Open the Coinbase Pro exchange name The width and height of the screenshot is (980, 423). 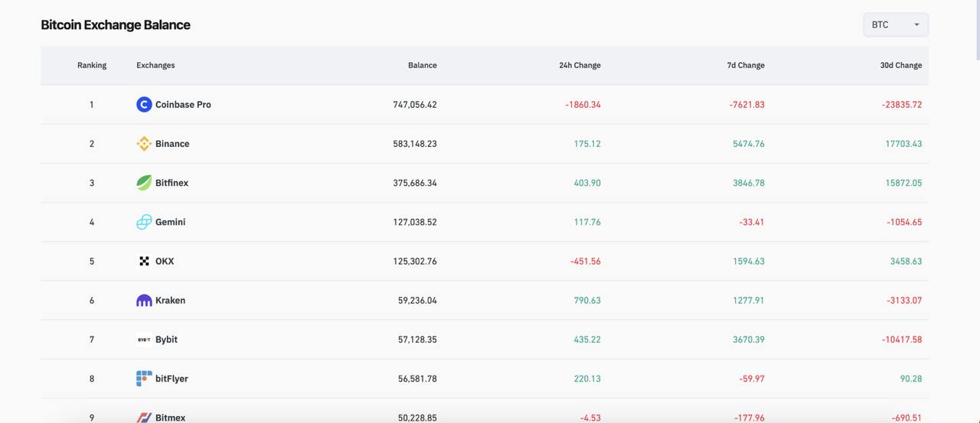183,104
